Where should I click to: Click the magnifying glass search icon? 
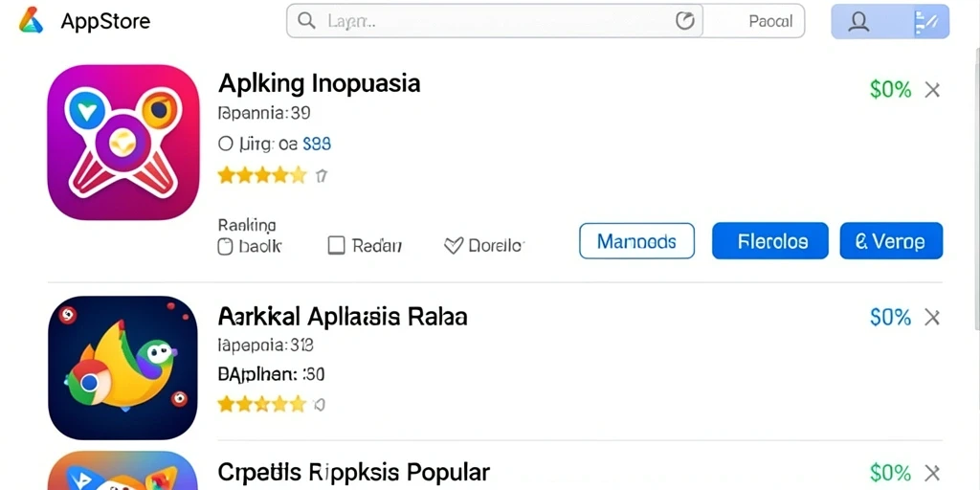click(306, 21)
